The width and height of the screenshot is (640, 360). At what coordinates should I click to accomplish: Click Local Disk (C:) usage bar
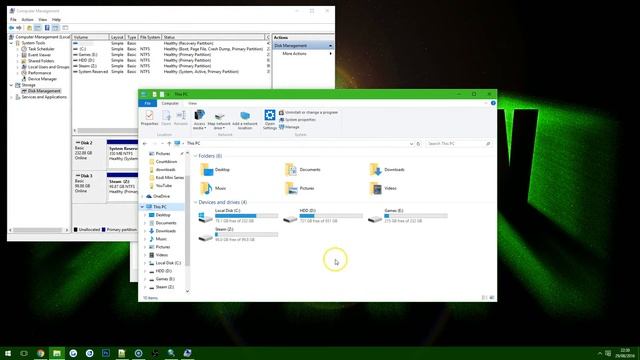247,216
